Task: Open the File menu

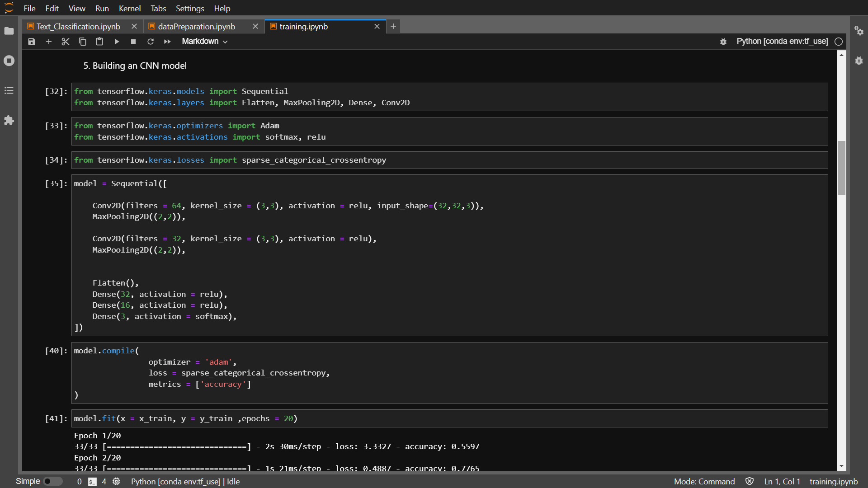Action: click(29, 9)
